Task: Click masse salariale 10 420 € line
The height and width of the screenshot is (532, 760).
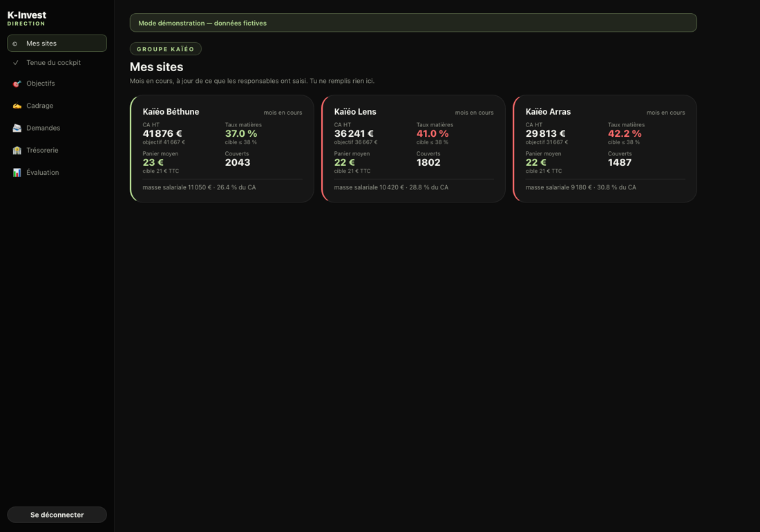Action: (391, 187)
